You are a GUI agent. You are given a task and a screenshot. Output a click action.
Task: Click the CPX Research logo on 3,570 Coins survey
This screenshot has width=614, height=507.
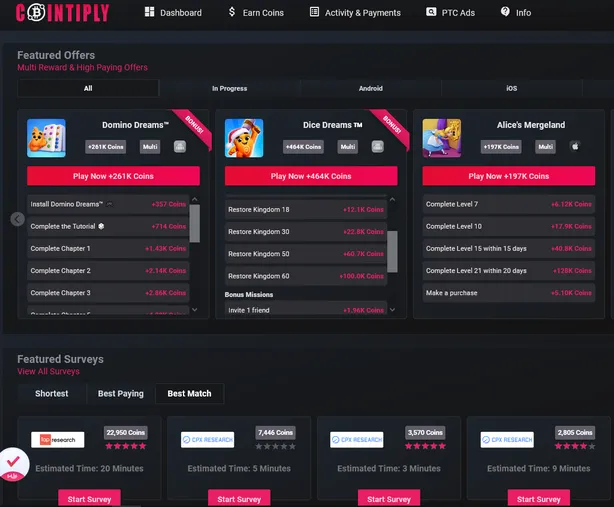coord(357,440)
